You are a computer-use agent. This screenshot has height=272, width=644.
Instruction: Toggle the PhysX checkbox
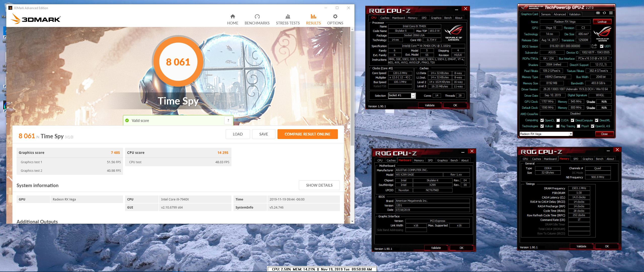pyautogui.click(x=578, y=126)
